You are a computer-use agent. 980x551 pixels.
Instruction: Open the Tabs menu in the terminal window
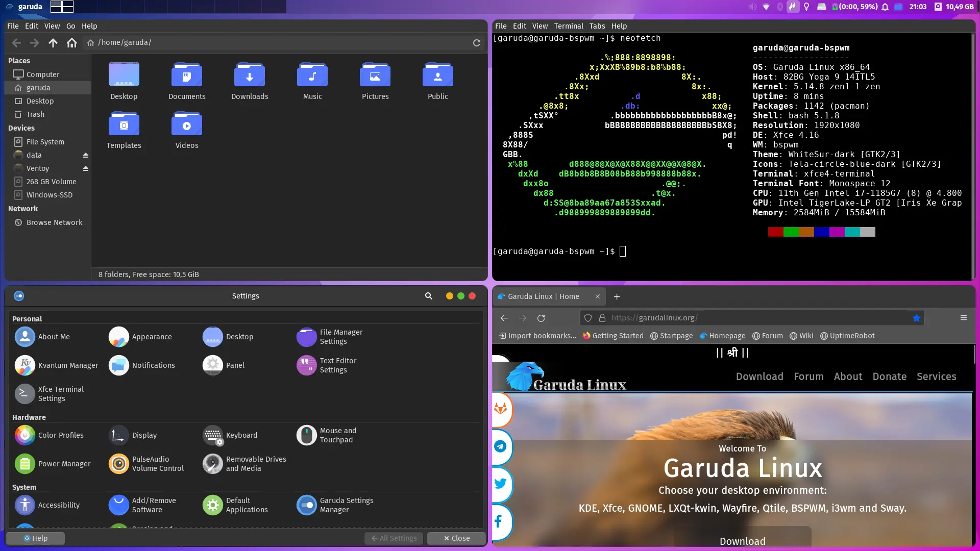point(597,26)
